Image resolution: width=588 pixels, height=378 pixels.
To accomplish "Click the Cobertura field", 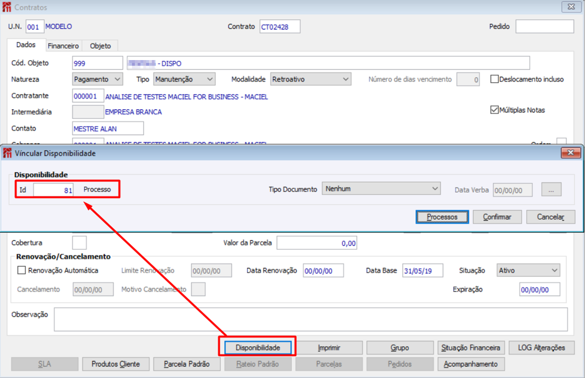I will [79, 243].
